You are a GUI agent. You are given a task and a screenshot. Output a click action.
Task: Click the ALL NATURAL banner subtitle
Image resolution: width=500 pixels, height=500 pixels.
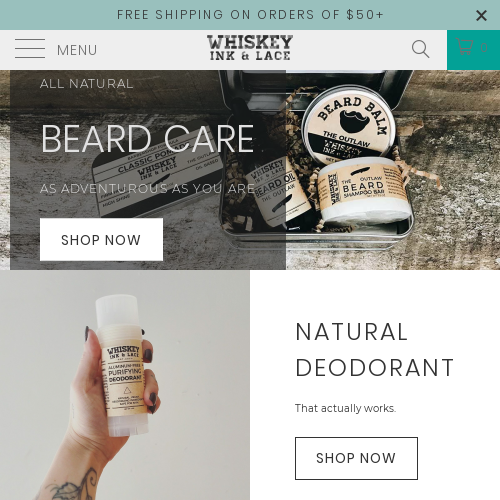(x=87, y=84)
